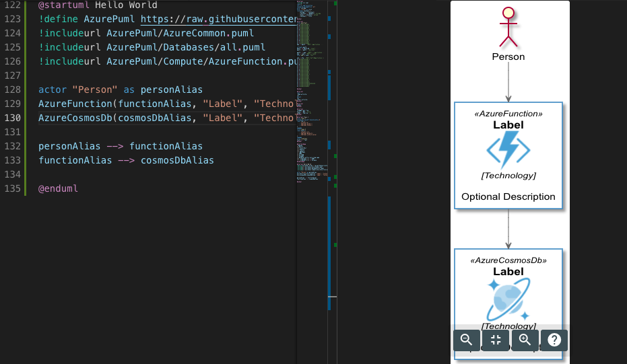The height and width of the screenshot is (364, 627).
Task: Click Person label under actor
Action: point(508,57)
